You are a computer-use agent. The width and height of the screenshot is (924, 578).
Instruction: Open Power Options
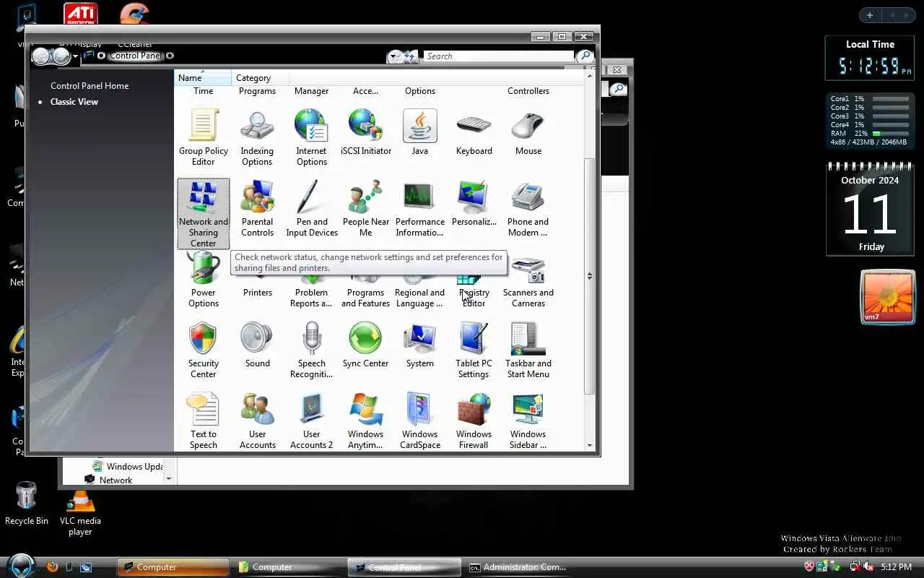(204, 280)
